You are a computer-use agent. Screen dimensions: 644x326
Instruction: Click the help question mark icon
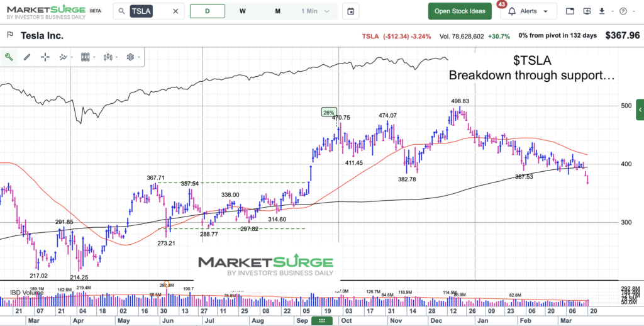coord(623,11)
